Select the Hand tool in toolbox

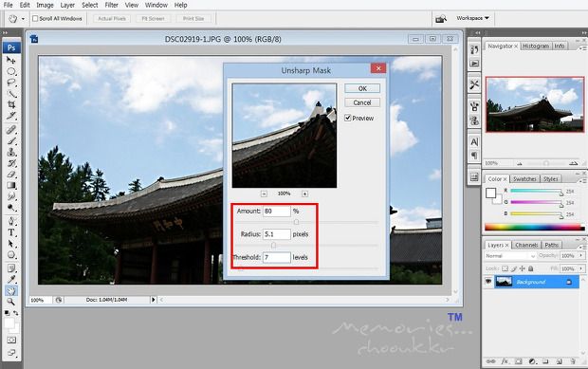pyautogui.click(x=11, y=290)
